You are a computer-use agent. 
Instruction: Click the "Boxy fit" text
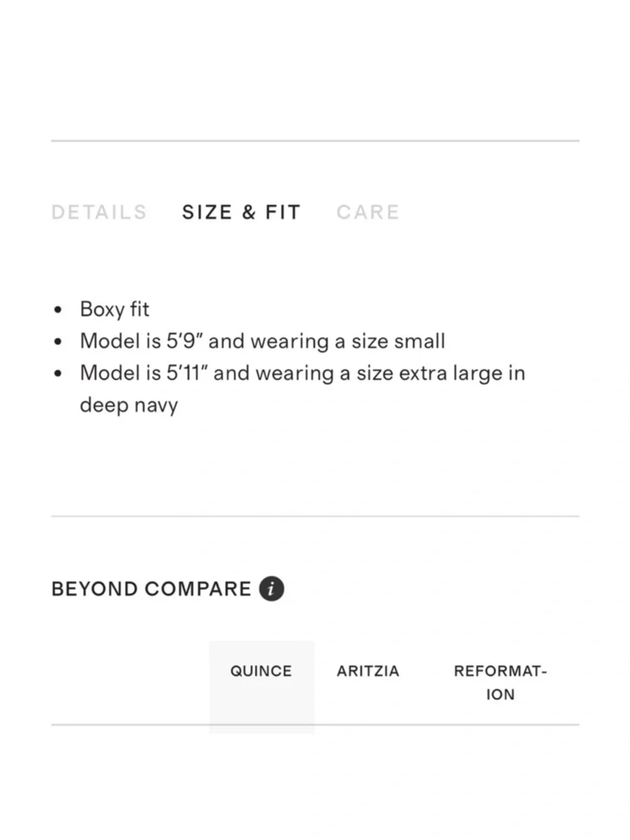[x=115, y=309]
